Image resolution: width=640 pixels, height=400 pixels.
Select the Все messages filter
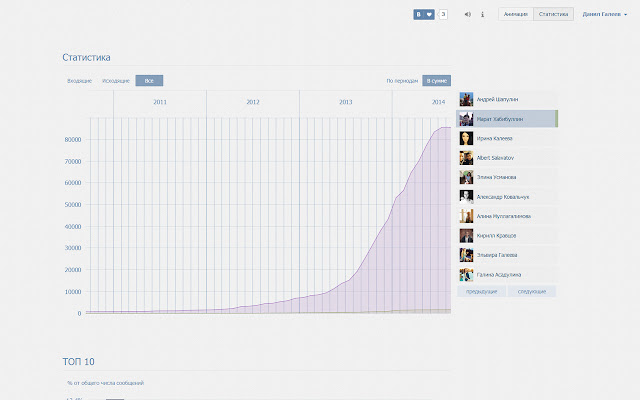tap(149, 81)
